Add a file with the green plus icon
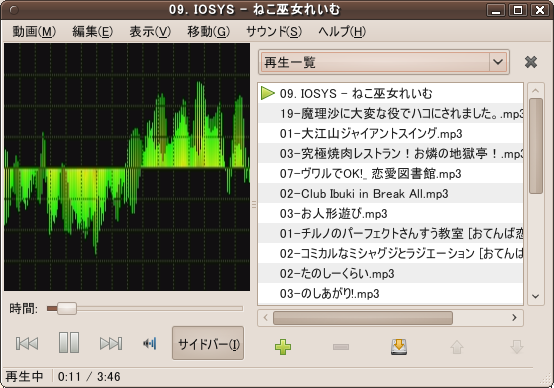 [x=283, y=347]
